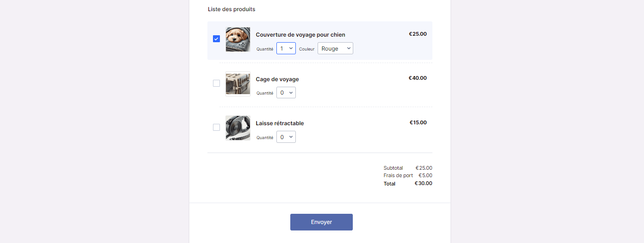Click the Frais de port label

(398, 176)
